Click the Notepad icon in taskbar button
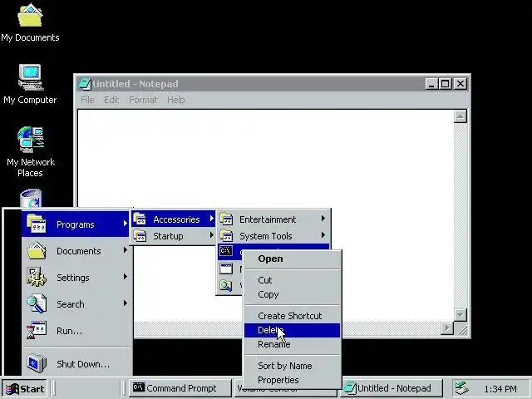Image resolution: width=532 pixels, height=399 pixels. [350, 388]
